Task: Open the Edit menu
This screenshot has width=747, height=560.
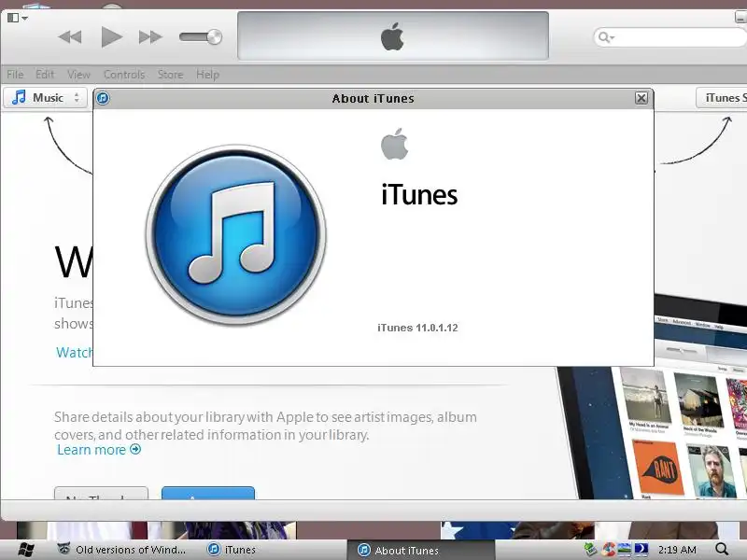Action: coord(45,75)
